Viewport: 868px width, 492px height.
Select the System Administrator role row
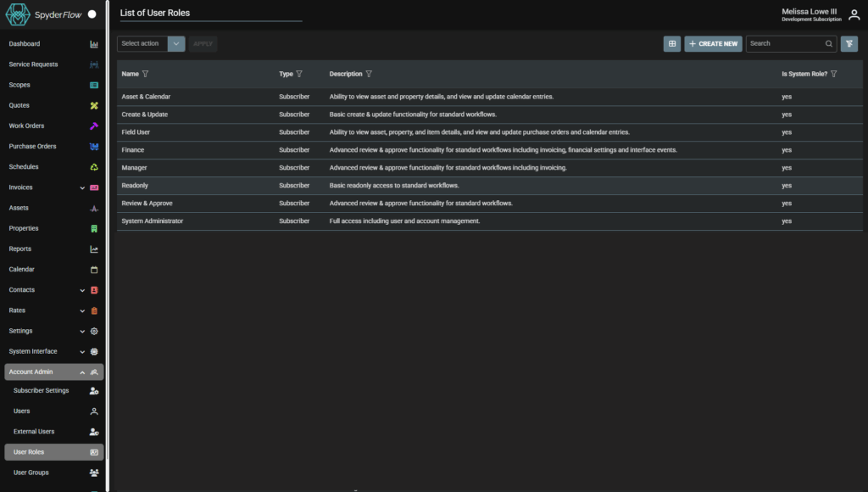click(x=153, y=221)
